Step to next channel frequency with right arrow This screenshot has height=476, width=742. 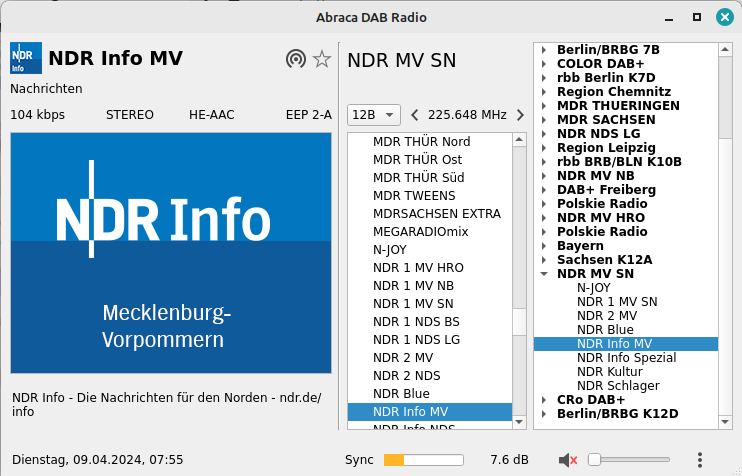click(520, 115)
